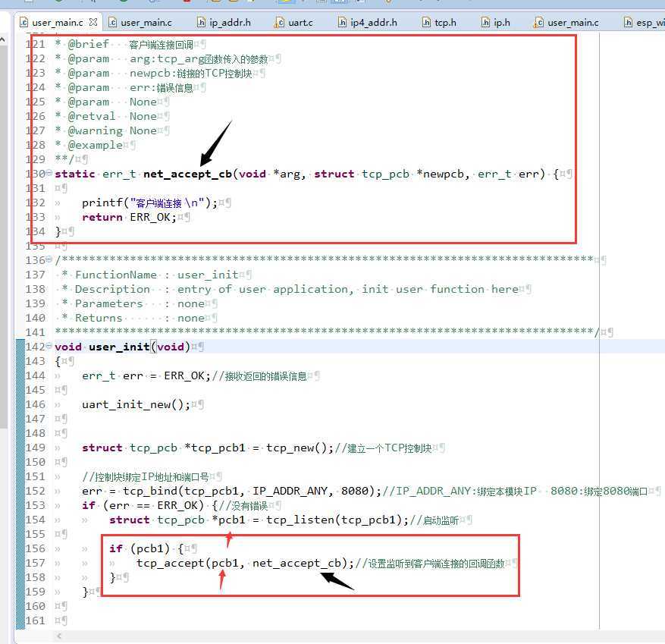The height and width of the screenshot is (644, 665).
Task: Click the @brief tag on line 121
Action: pyautogui.click(x=88, y=44)
